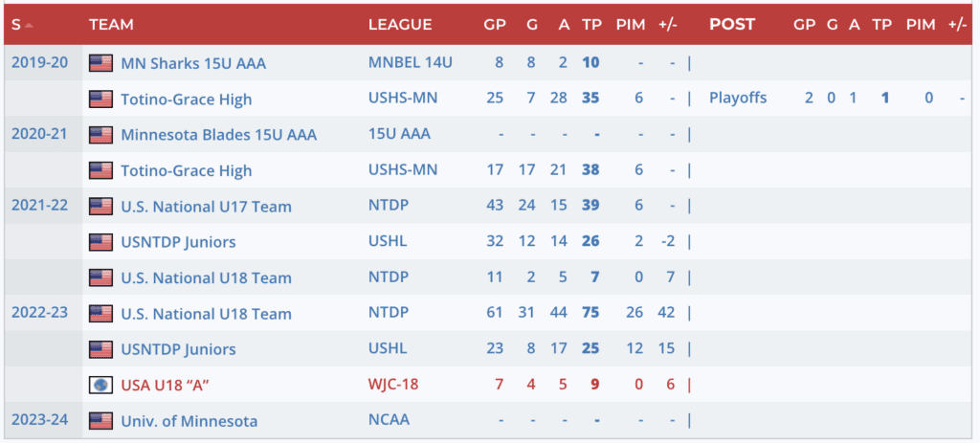
Task: Select the 2022-23 season link
Action: pos(39,314)
